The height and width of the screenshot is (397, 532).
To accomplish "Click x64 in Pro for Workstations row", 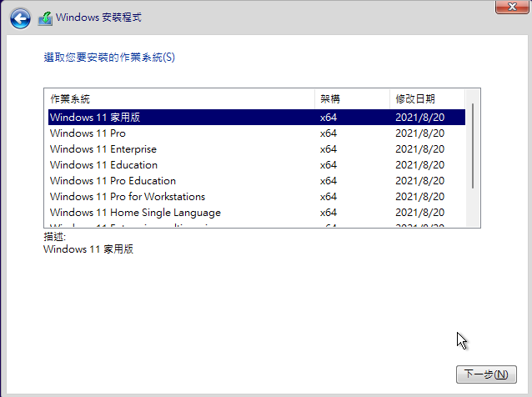I will click(329, 197).
